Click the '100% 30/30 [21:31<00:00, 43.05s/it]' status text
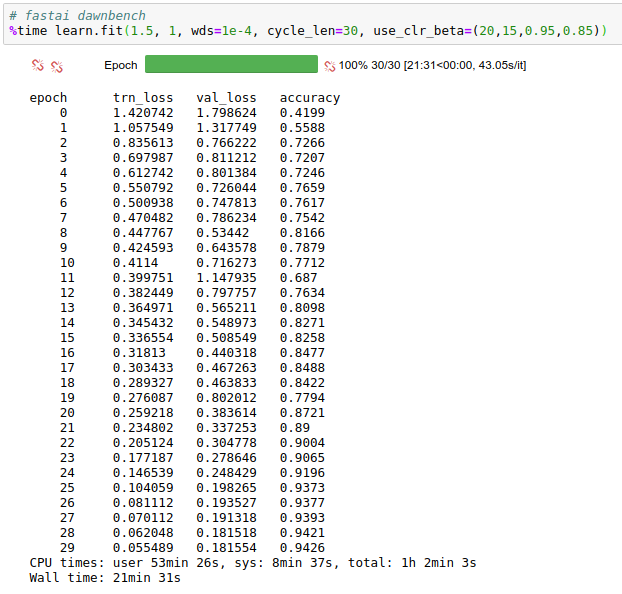Screen dimensions: 622x594 click(432, 65)
